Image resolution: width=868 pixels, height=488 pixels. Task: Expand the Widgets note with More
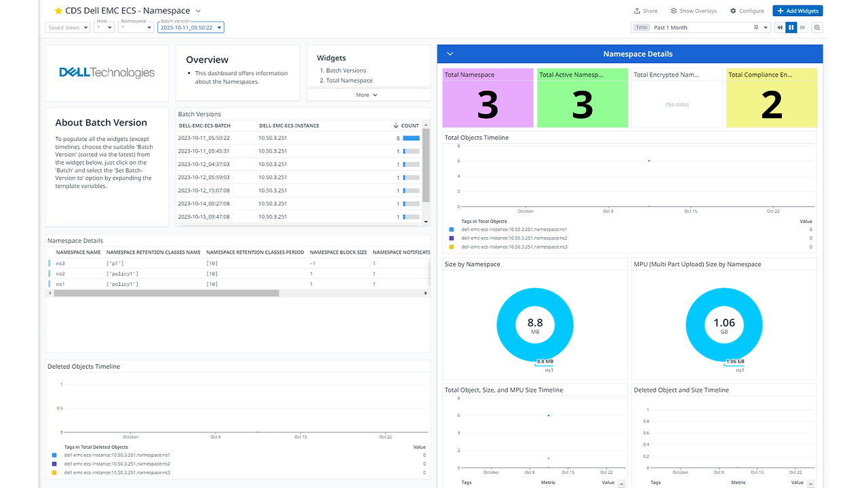point(367,95)
